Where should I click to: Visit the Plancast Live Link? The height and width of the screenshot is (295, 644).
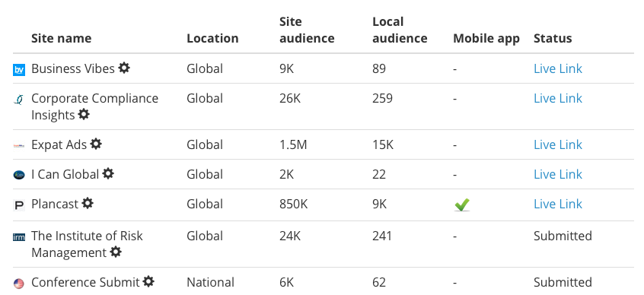click(558, 204)
